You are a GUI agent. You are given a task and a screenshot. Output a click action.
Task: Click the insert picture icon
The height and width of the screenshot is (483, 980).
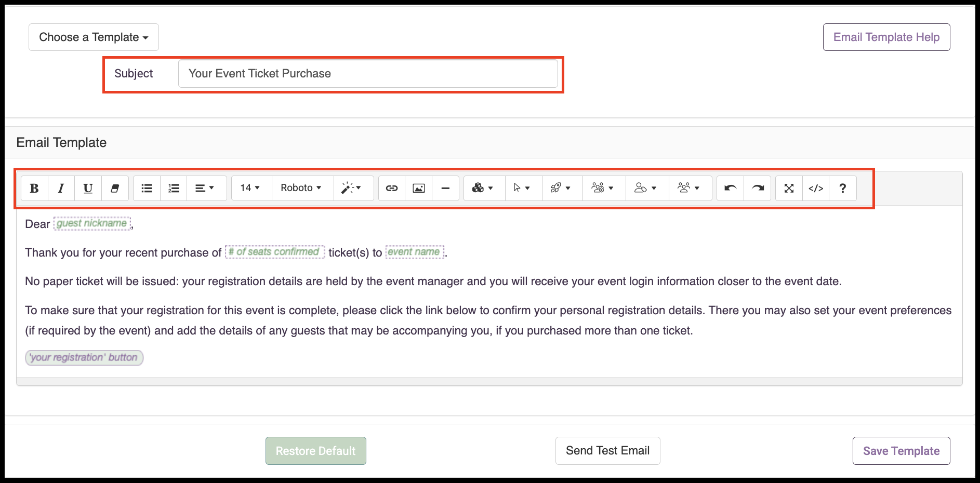pos(419,188)
